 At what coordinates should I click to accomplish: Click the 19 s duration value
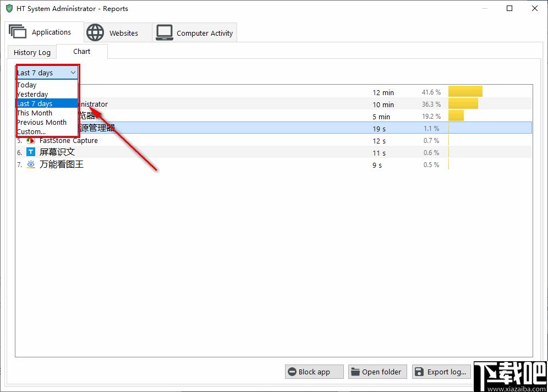379,129
